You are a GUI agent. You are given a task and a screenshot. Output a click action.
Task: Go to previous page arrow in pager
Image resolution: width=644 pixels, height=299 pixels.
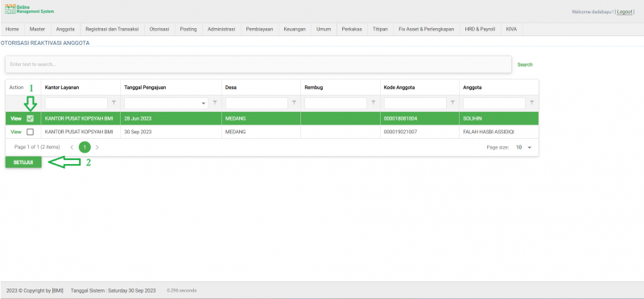[x=72, y=147]
